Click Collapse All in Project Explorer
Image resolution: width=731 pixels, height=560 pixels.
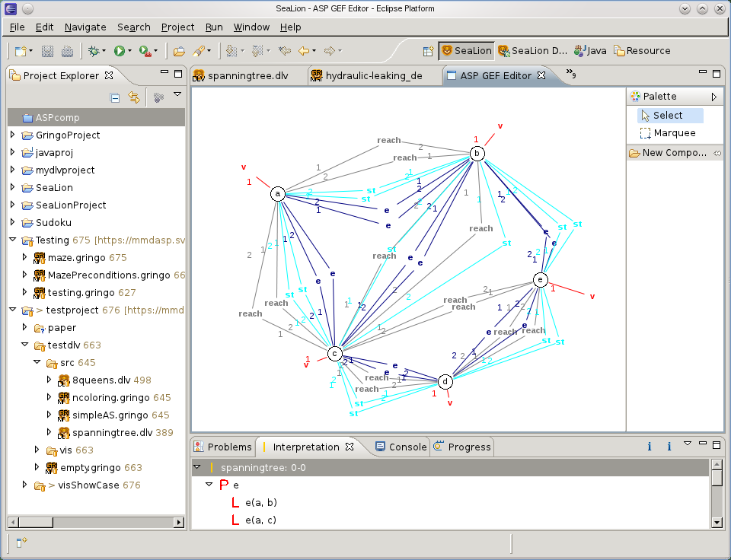(x=115, y=97)
